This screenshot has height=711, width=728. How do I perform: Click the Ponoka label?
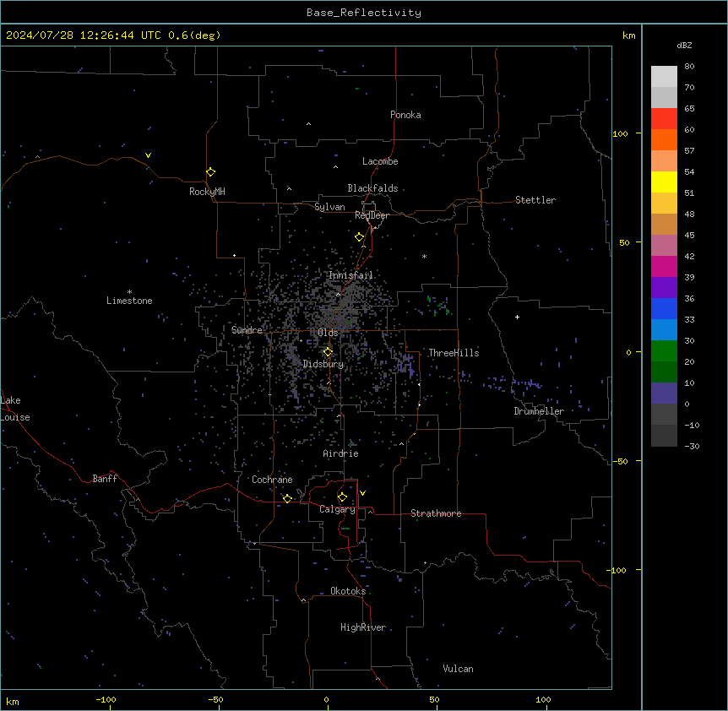coord(405,115)
